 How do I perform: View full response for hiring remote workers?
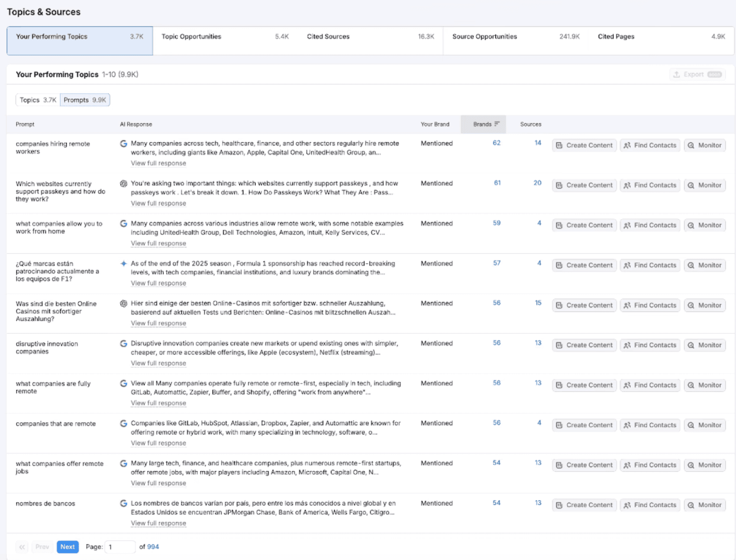click(158, 163)
